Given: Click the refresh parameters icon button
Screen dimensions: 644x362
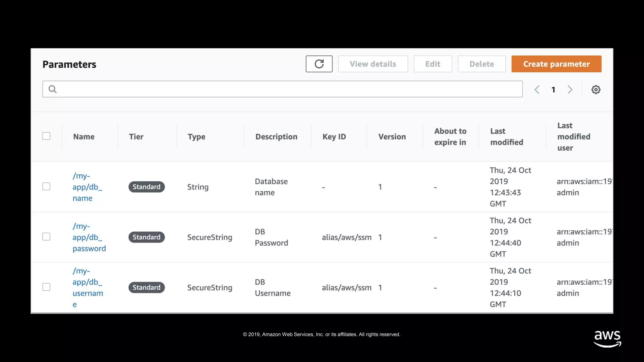Looking at the screenshot, I should (x=319, y=64).
